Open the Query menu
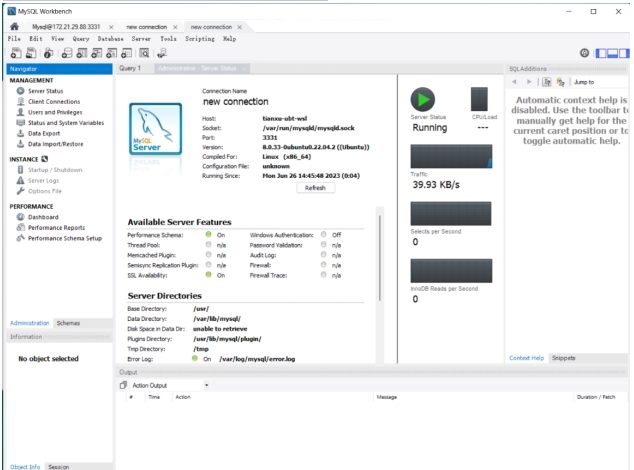This screenshot has width=634, height=470. point(81,39)
